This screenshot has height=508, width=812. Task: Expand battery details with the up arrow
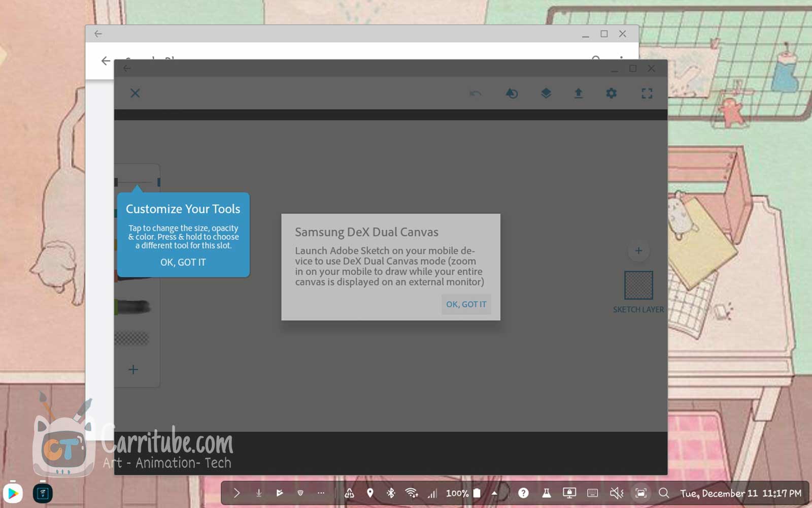[494, 493]
